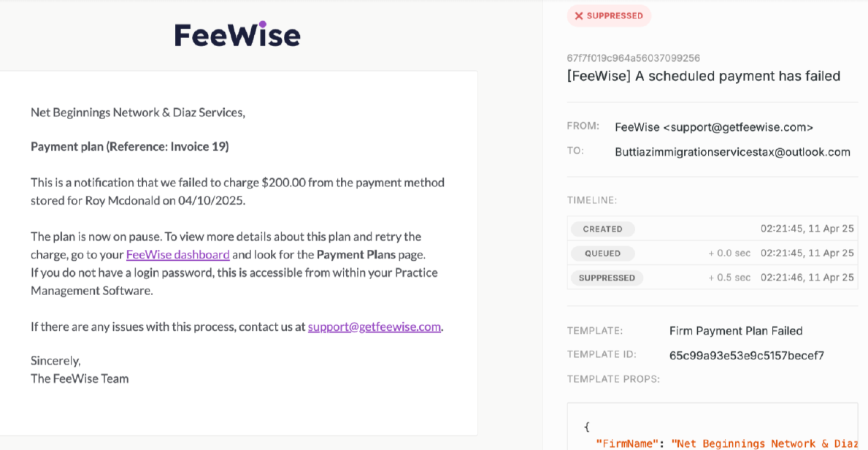Click the subject line about failed scheduled payment
Screen dimensions: 868x450
(x=703, y=76)
